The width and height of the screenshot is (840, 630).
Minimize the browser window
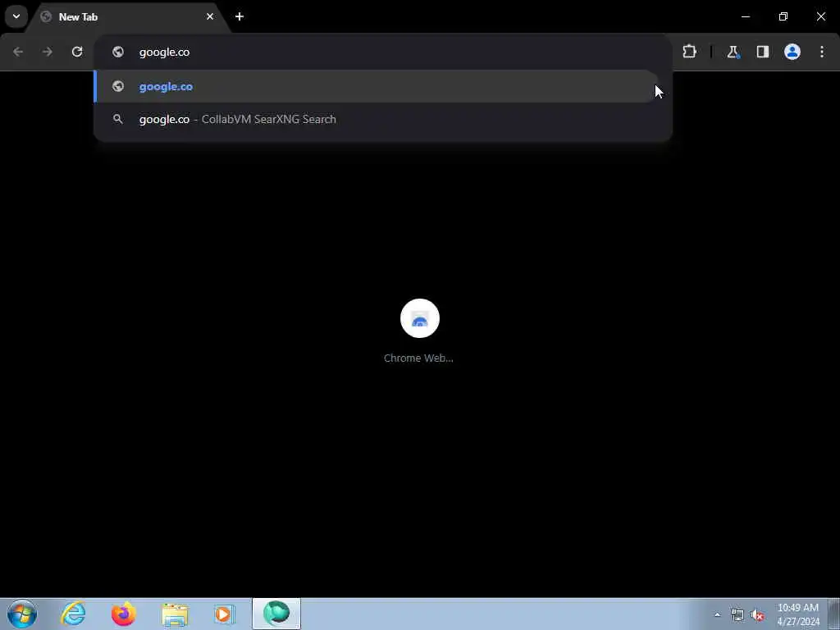(746, 16)
